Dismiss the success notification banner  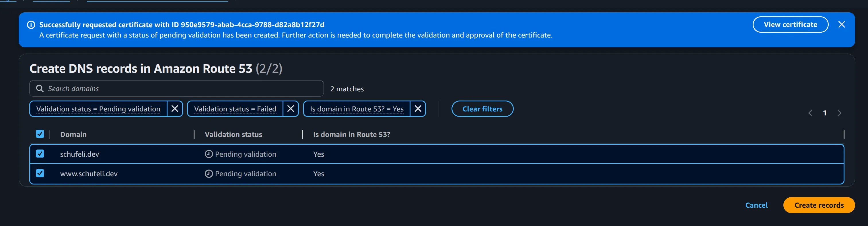pyautogui.click(x=841, y=25)
